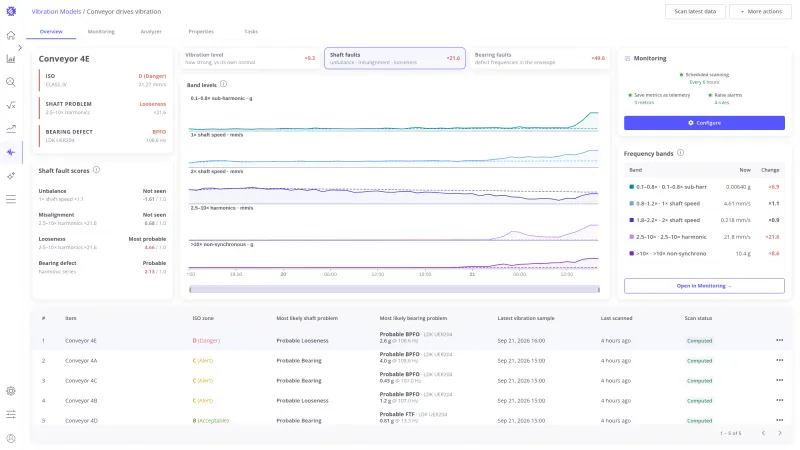800x450 pixels.
Task: Click the Change column header in Frequency bands
Action: (x=770, y=170)
